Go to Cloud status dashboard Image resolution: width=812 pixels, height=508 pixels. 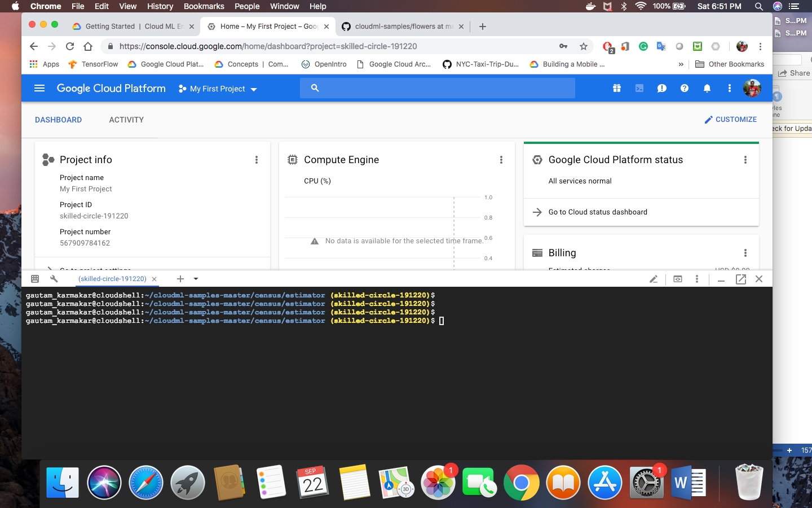(598, 212)
